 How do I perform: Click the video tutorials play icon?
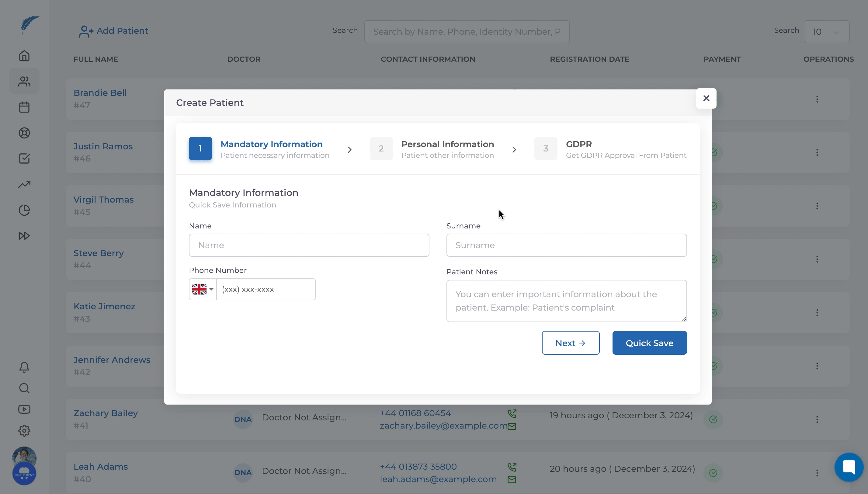point(24,409)
